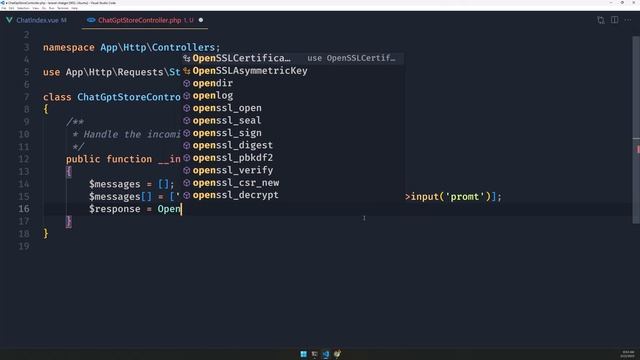Click the function icon beside openssl_decrypt
Image resolution: width=640 pixels, height=360 pixels.
coord(187,195)
